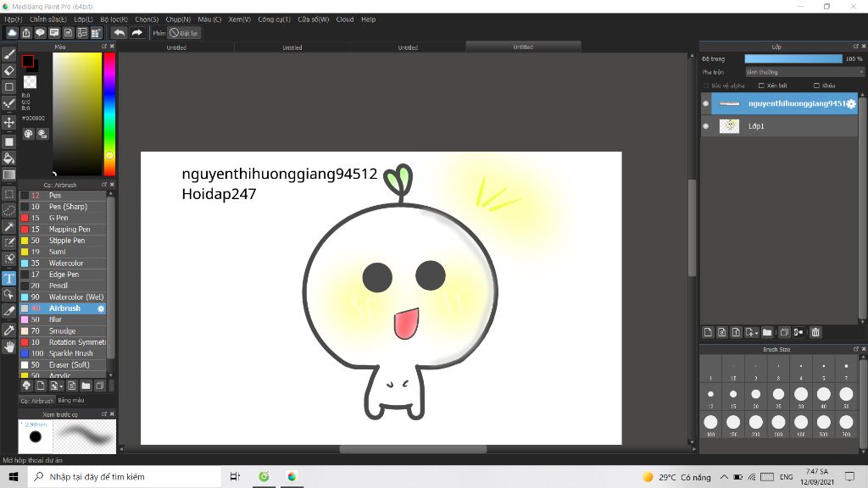Enable the Khóa lock checkbox
Viewport: 868px width, 488px height.
pyautogui.click(x=816, y=86)
